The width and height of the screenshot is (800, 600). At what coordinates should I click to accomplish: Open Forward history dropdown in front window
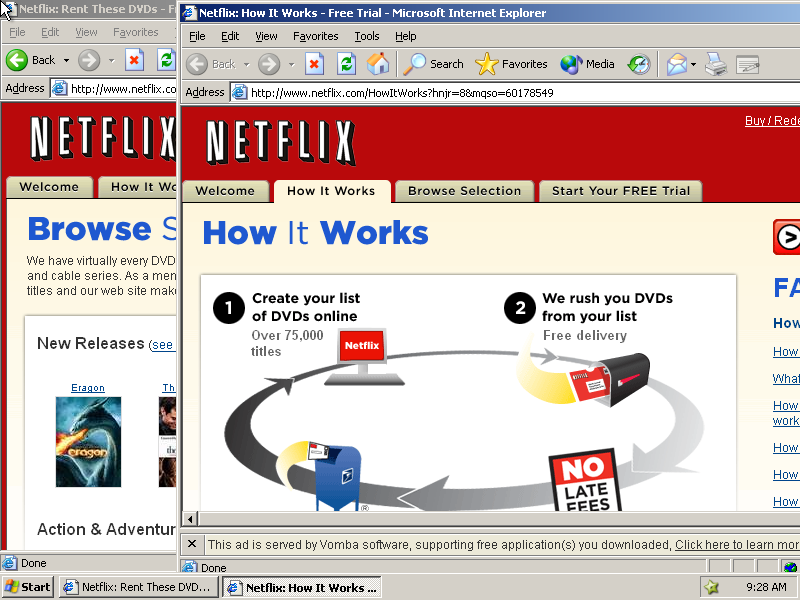291,65
